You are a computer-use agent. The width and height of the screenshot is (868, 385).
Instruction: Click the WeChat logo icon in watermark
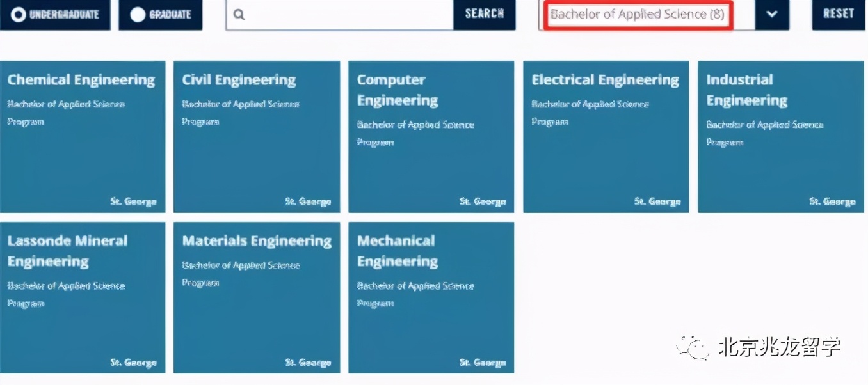(x=694, y=347)
